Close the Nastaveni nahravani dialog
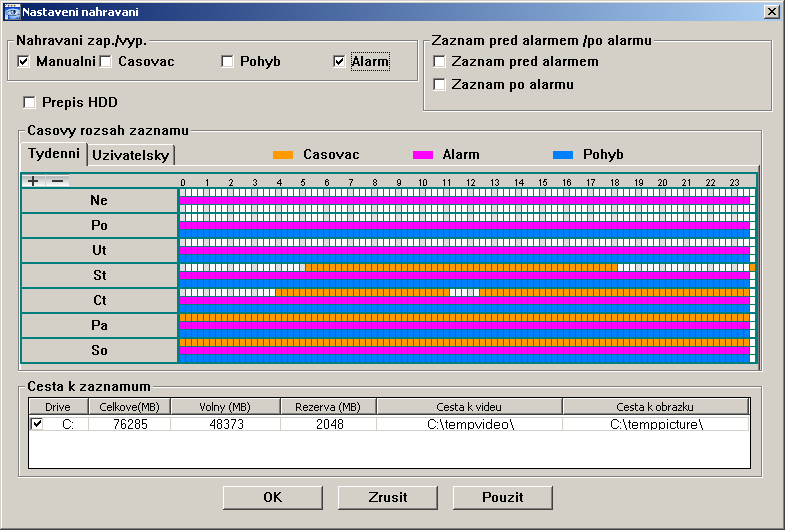Viewport: 785px width, 530px height. [x=771, y=12]
